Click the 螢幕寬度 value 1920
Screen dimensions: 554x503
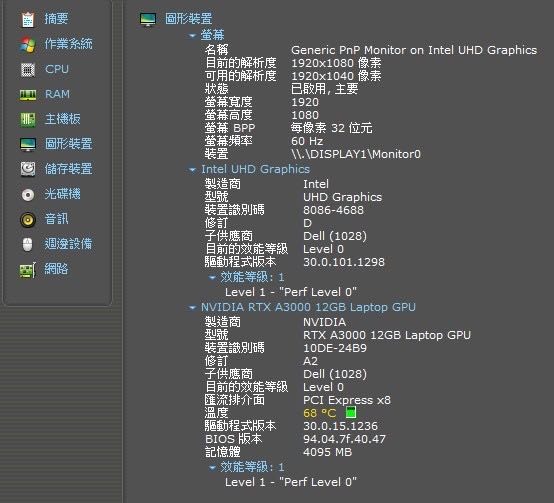click(305, 102)
